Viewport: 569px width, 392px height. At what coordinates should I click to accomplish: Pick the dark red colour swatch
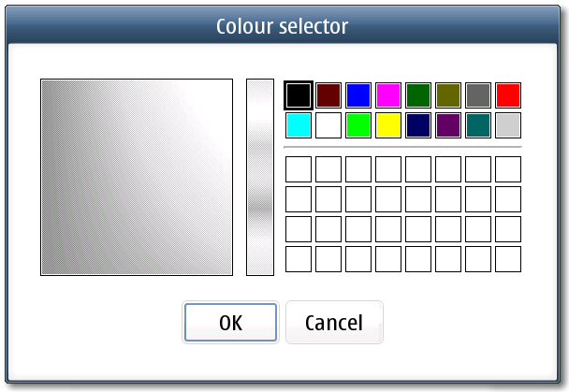pyautogui.click(x=328, y=95)
